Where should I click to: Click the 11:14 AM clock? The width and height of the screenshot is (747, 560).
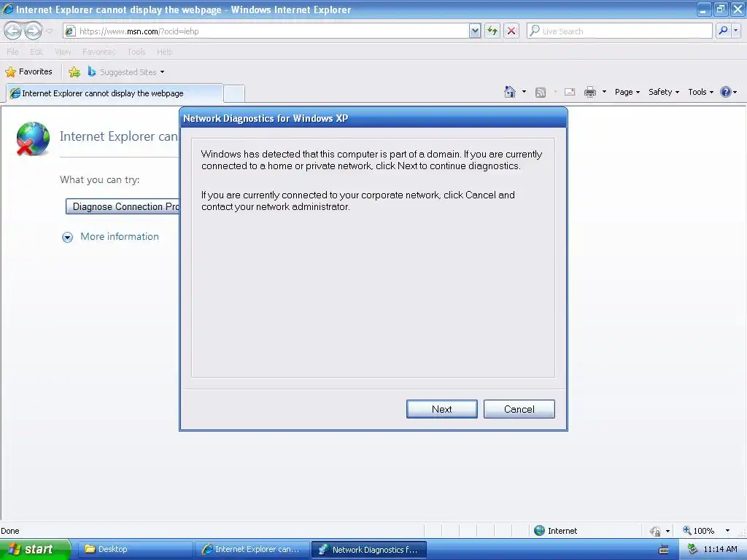[x=720, y=549]
